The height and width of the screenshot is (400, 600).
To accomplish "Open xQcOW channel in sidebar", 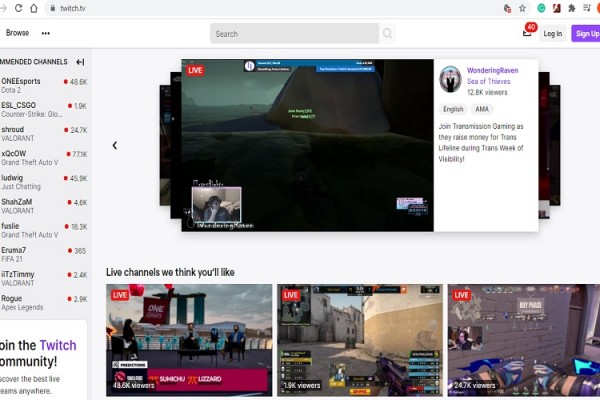I will coord(44,158).
